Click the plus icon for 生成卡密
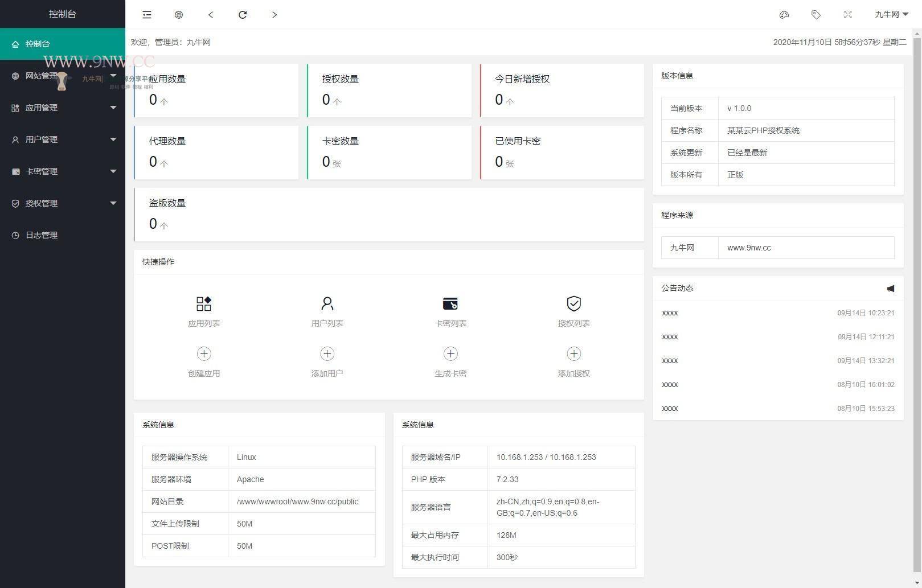Image resolution: width=922 pixels, height=588 pixels. [450, 353]
